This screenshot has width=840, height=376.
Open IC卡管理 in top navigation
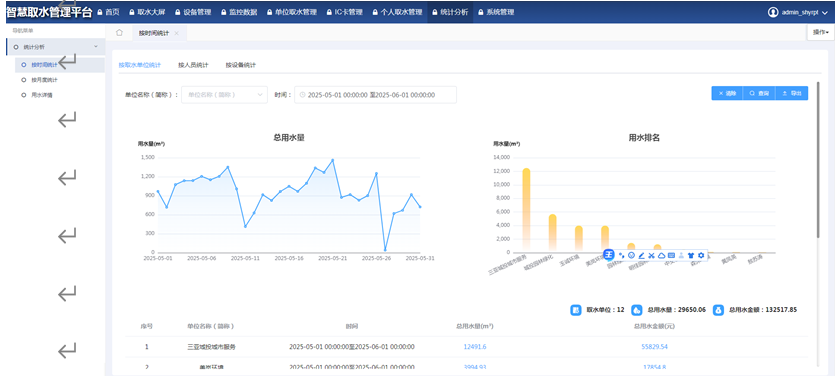coord(345,12)
